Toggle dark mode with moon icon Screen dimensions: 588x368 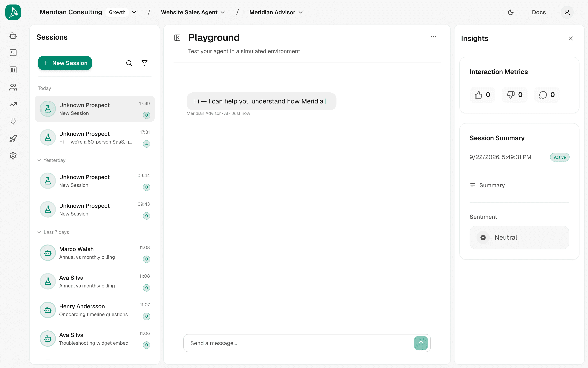tap(511, 12)
